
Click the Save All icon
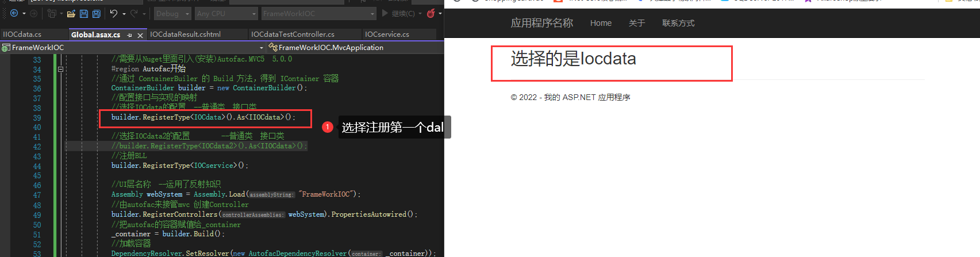click(97, 13)
